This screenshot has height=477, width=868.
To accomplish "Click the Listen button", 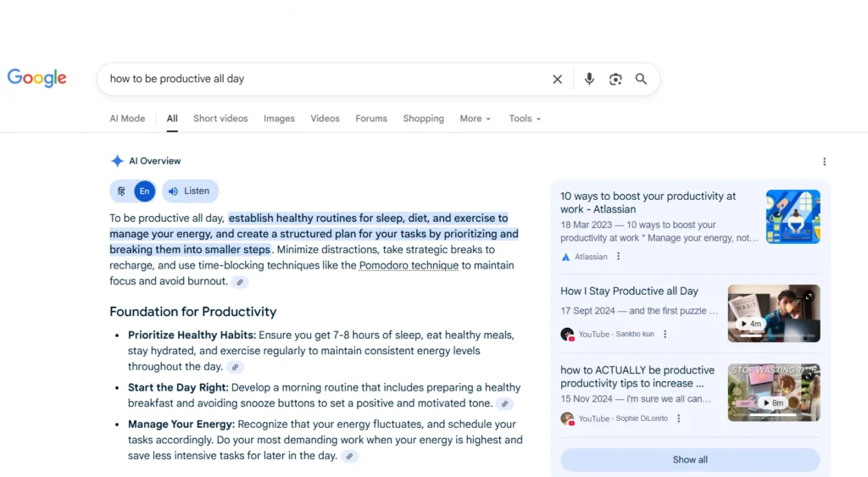I will point(190,191).
